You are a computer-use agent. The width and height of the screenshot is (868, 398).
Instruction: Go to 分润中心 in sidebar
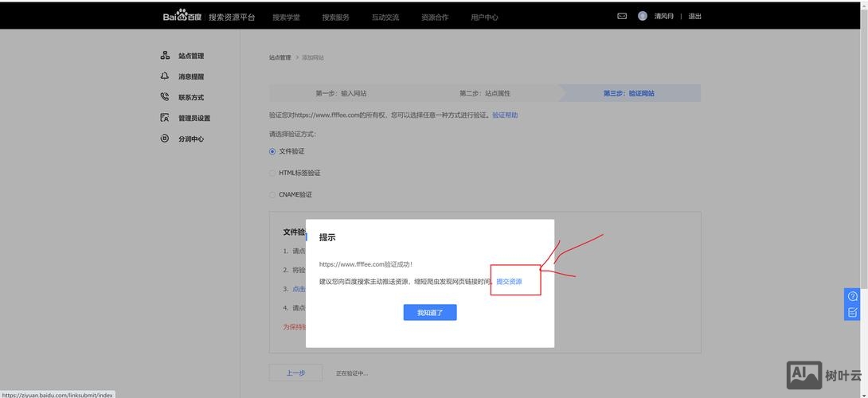(x=191, y=139)
